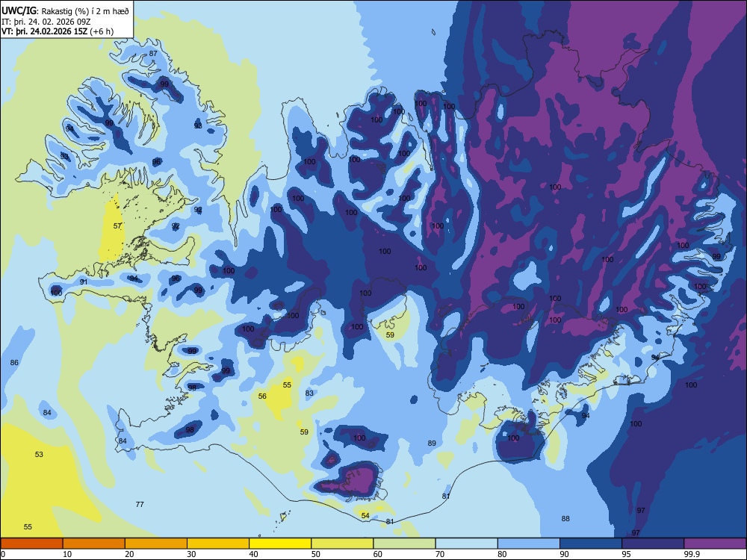Click the humidity value '56' on map
The width and height of the screenshot is (747, 560).
(262, 396)
